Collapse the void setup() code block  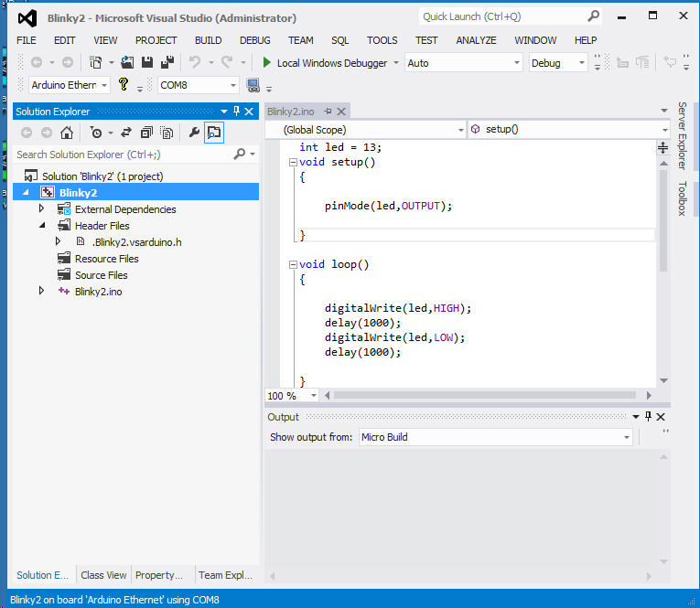(x=293, y=163)
